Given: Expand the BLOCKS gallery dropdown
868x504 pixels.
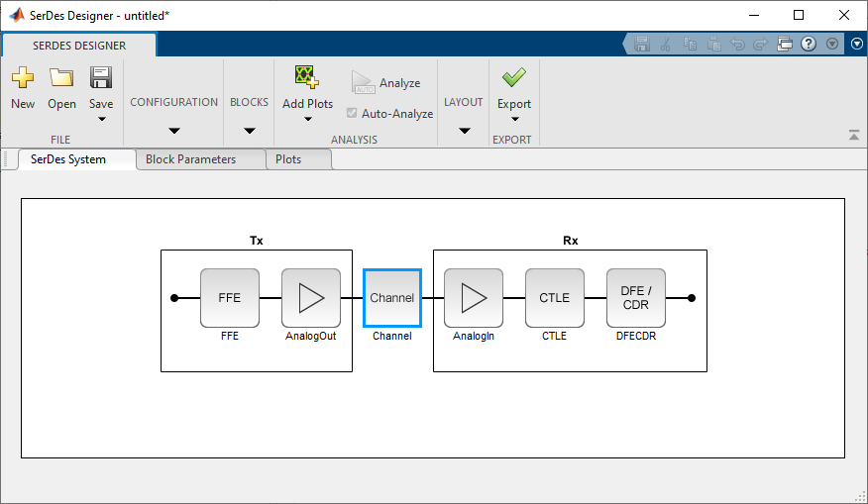Looking at the screenshot, I should (x=250, y=131).
